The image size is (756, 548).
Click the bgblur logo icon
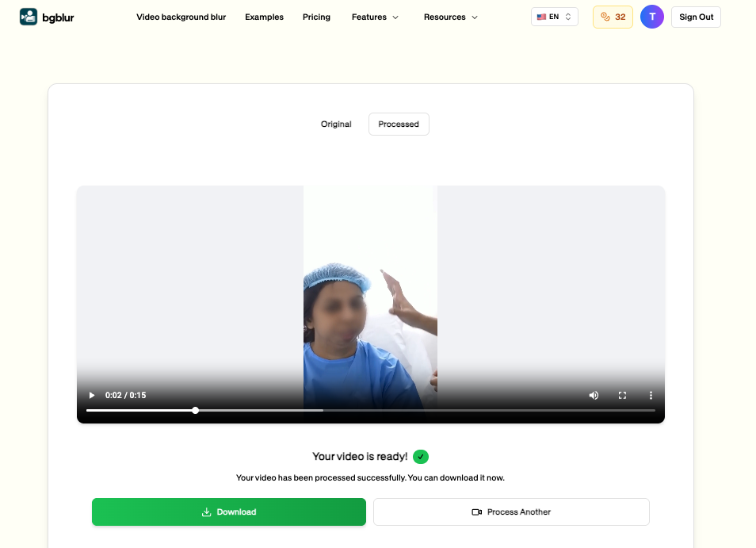coord(27,16)
